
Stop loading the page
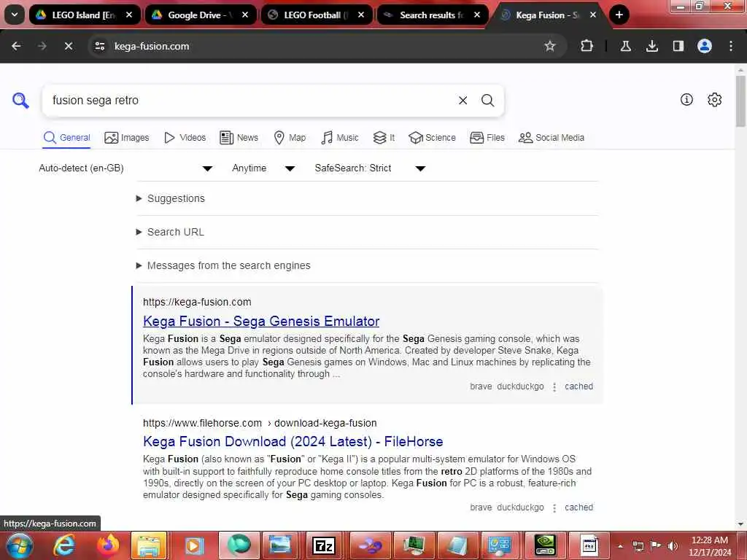point(68,46)
